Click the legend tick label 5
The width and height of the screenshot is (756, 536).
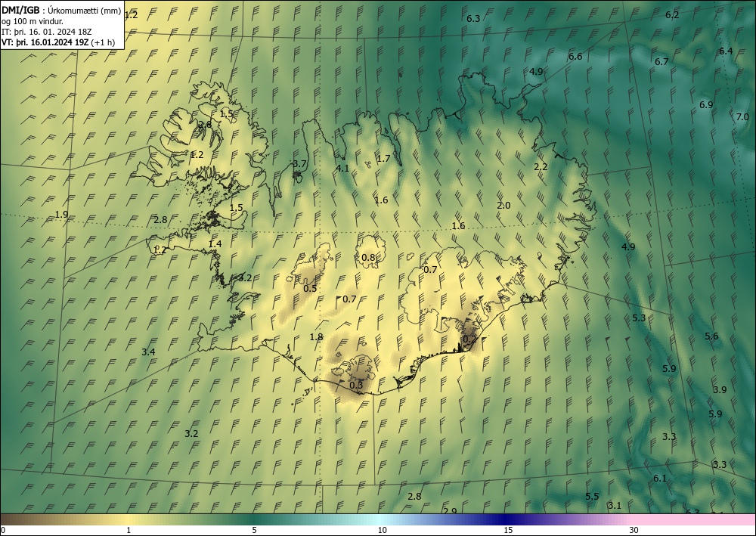click(254, 530)
